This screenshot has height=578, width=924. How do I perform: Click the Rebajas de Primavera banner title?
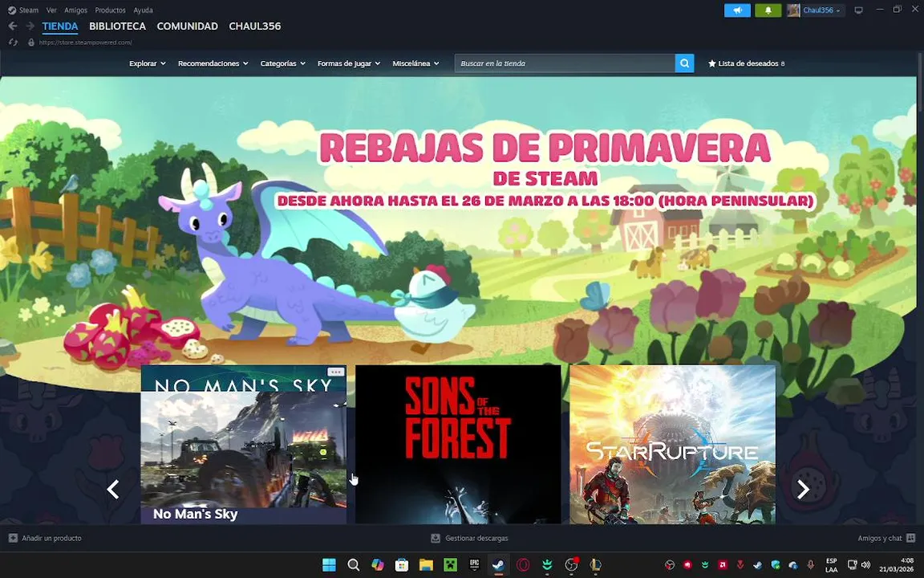pos(545,148)
